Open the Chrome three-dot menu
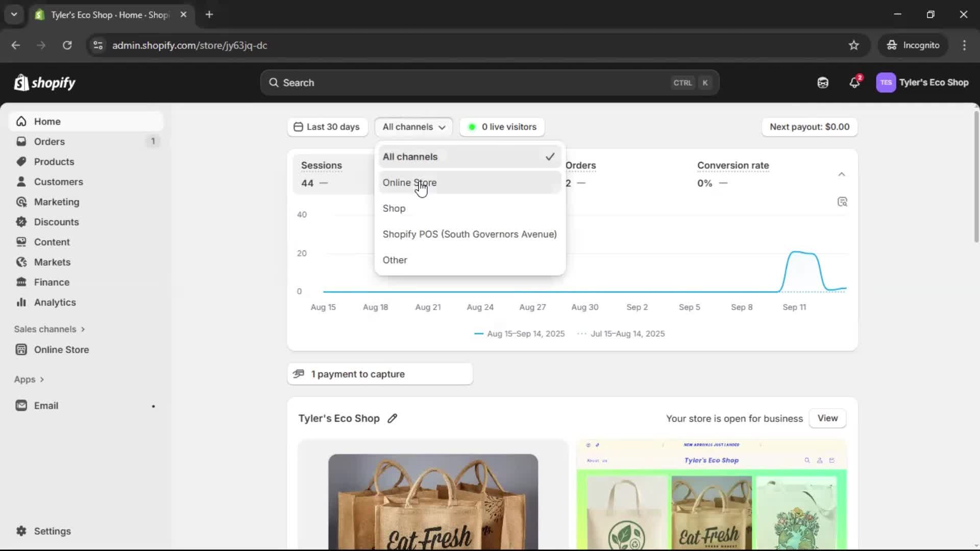Image resolution: width=980 pixels, height=551 pixels. click(x=964, y=45)
